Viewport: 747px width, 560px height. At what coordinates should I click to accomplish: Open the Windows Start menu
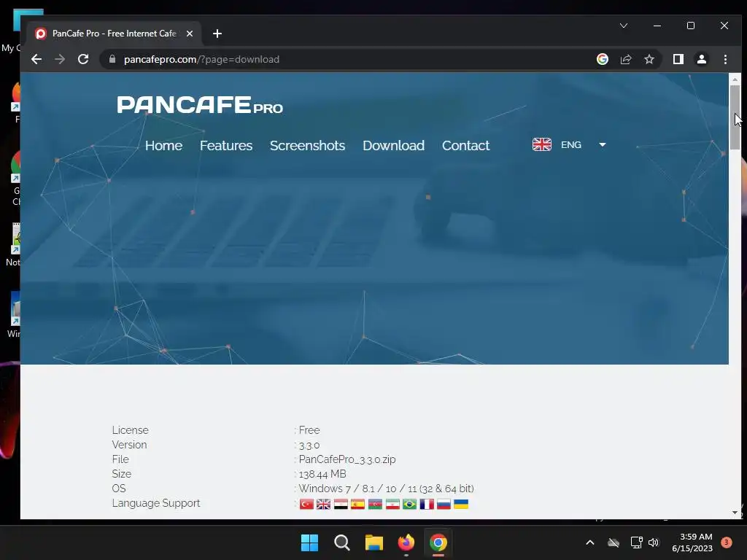[x=309, y=542]
